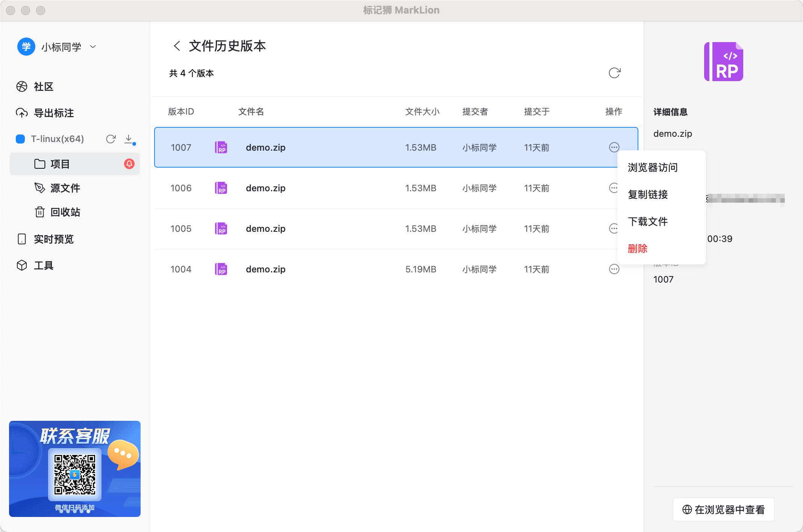The width and height of the screenshot is (803, 532).
Task: Select the 源文件 (Source Files) item
Action: tap(65, 188)
